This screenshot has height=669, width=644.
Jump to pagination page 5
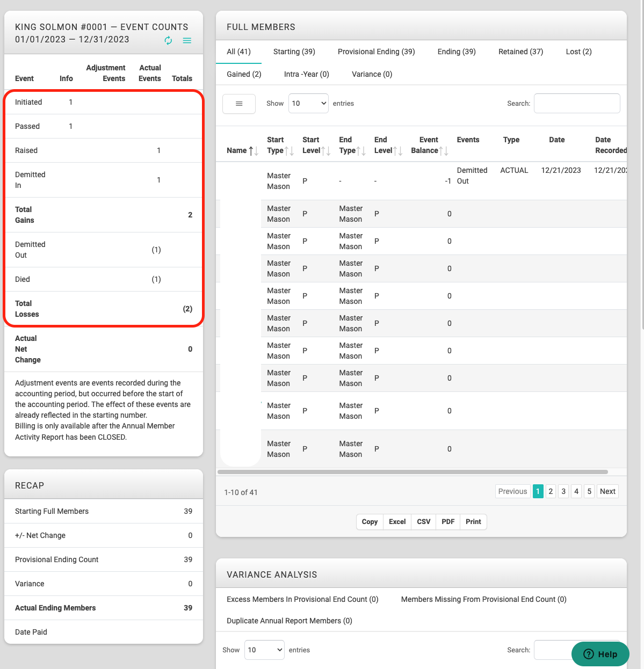point(589,491)
